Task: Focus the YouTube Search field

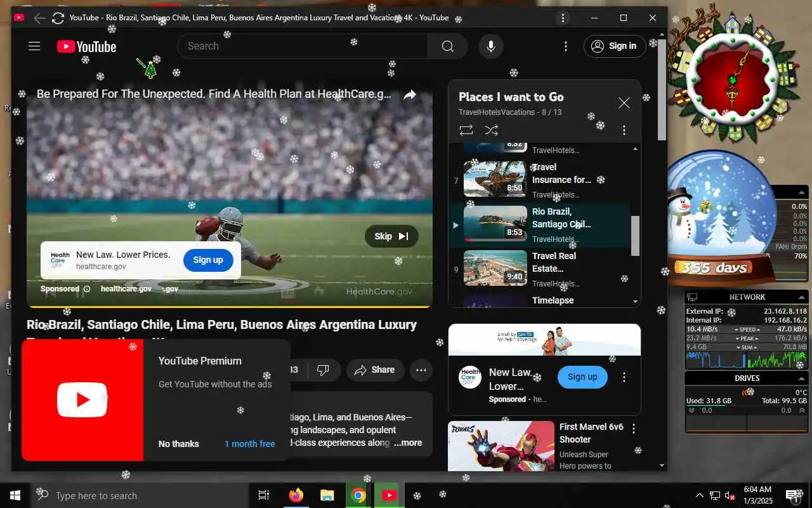Action: tap(302, 46)
